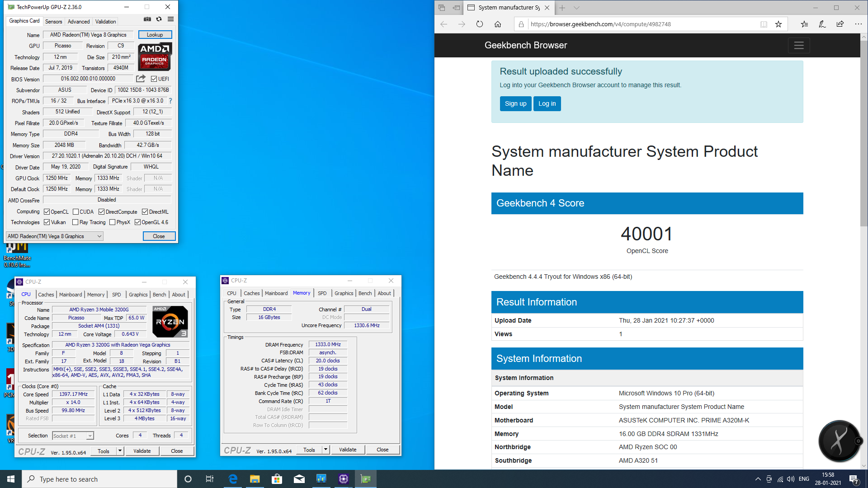Image resolution: width=868 pixels, height=488 pixels.
Task: Switch to Bench tab in right CPU-Z
Action: 365,293
